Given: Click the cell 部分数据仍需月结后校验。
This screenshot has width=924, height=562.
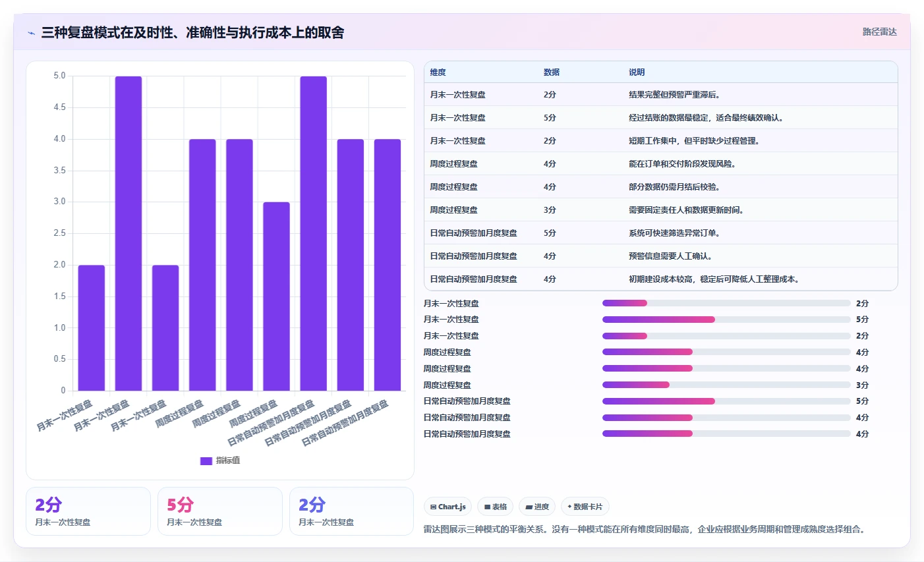Looking at the screenshot, I should coord(674,187).
